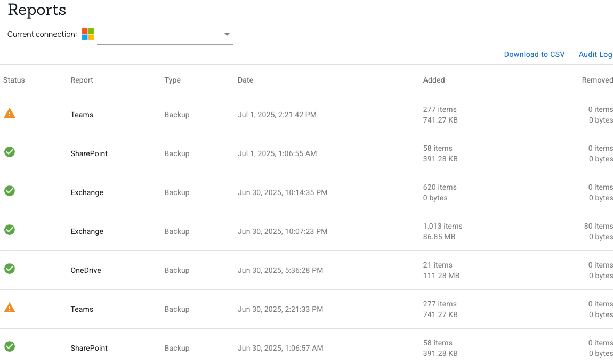The image size is (613, 364).
Task: Click the 1,013 items added value
Action: tap(442, 226)
